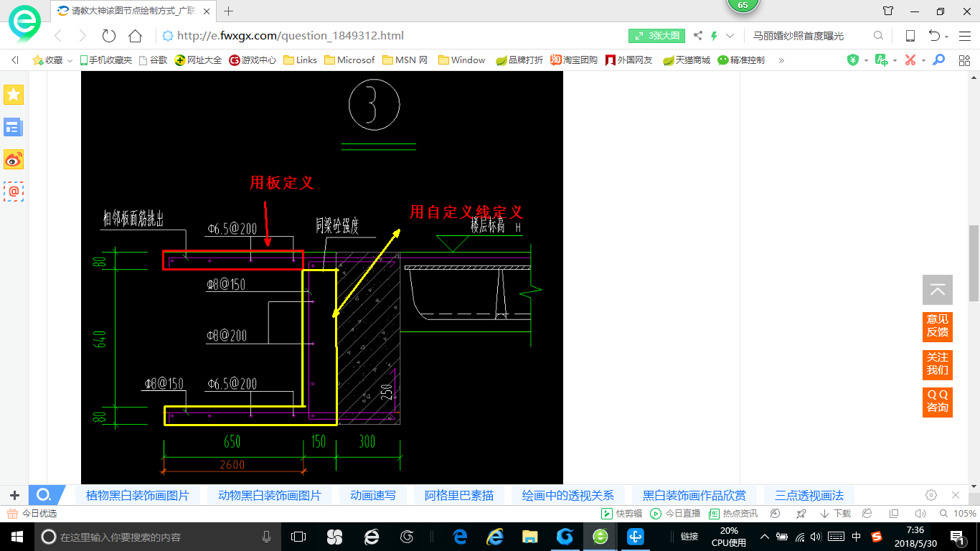Click the rocket boost status icon

pos(801,514)
